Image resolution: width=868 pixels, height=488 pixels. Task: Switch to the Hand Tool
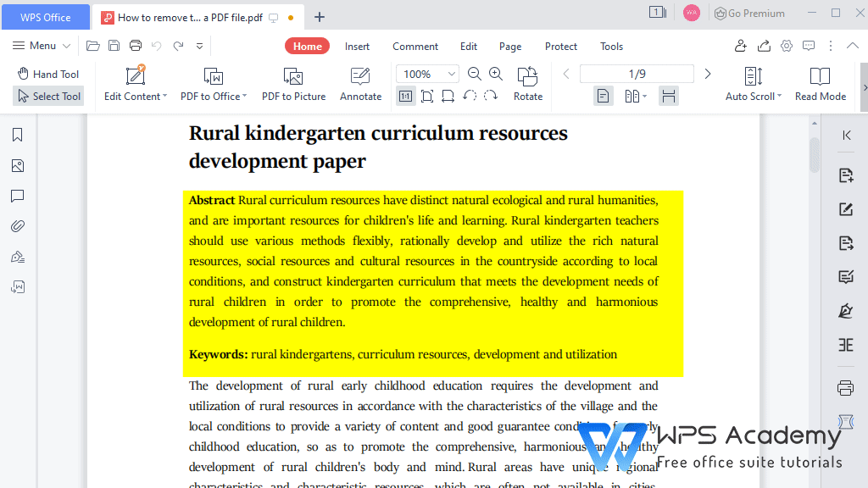tap(48, 74)
